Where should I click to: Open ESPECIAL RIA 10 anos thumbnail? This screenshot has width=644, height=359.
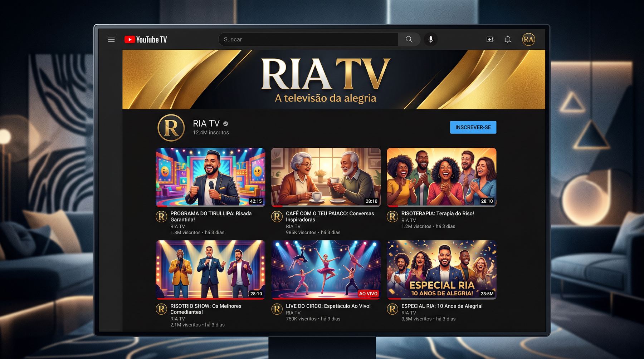(x=441, y=270)
